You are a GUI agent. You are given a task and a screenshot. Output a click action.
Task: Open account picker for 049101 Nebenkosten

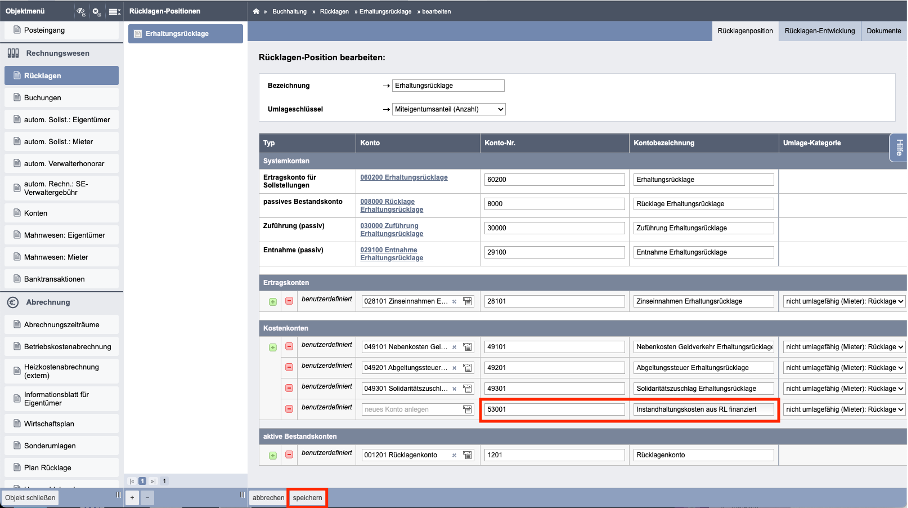[x=467, y=347]
